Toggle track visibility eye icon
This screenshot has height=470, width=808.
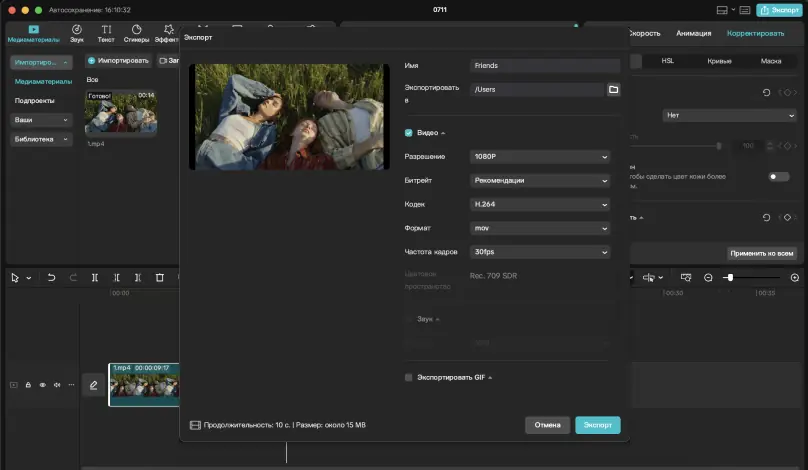pyautogui.click(x=43, y=385)
